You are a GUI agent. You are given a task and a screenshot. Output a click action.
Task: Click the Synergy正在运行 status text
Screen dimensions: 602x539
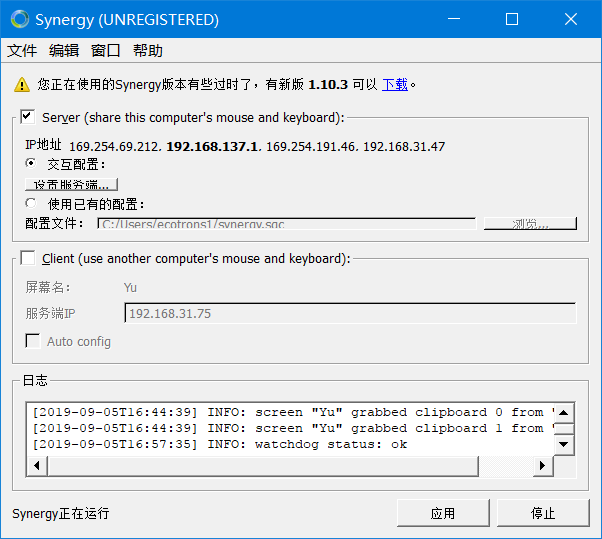click(61, 513)
